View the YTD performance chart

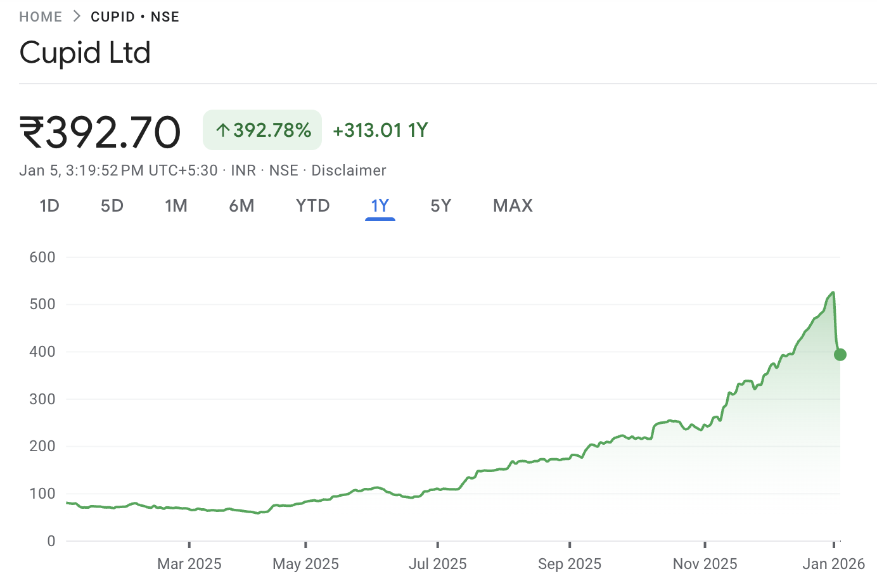coord(312,205)
